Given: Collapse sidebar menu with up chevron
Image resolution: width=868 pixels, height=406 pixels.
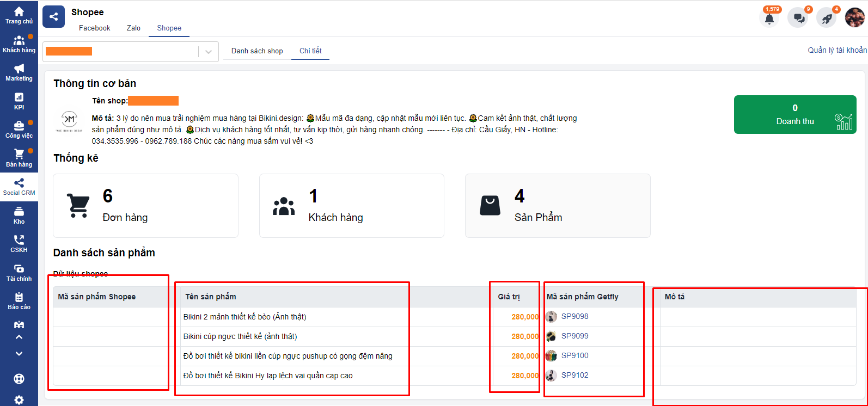Looking at the screenshot, I should tap(19, 337).
